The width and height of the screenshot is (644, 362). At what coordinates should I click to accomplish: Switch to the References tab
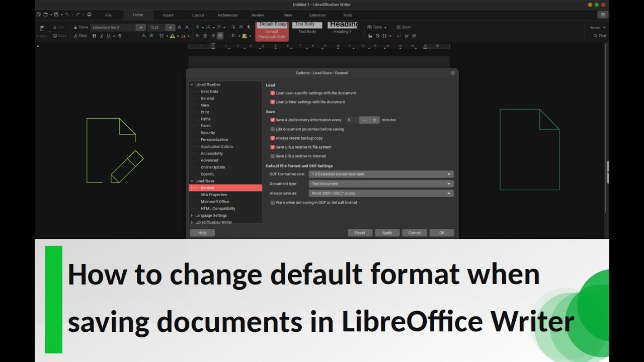228,15
